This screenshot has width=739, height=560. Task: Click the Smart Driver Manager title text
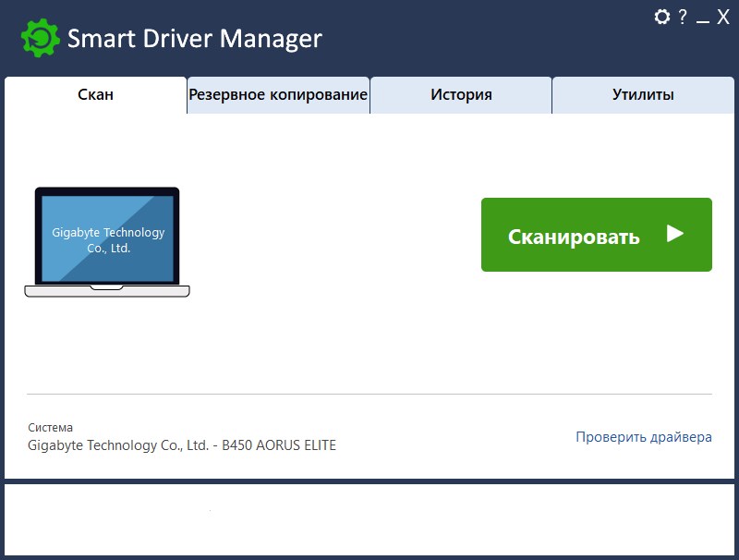click(194, 38)
